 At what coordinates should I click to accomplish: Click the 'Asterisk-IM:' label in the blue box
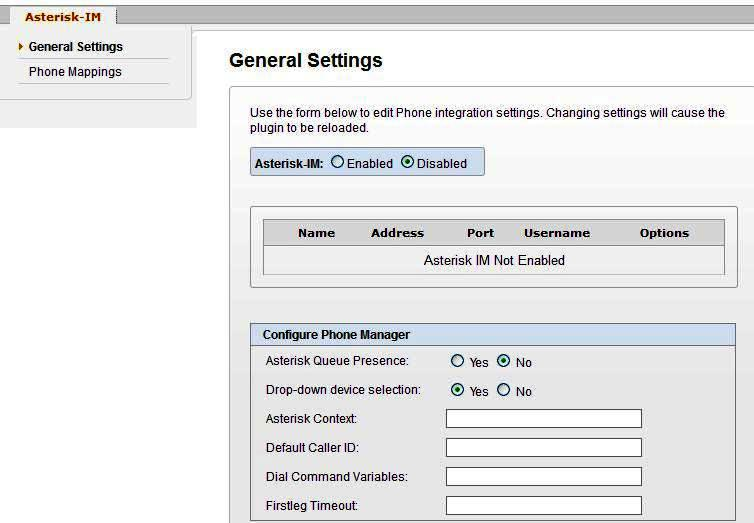[289, 164]
